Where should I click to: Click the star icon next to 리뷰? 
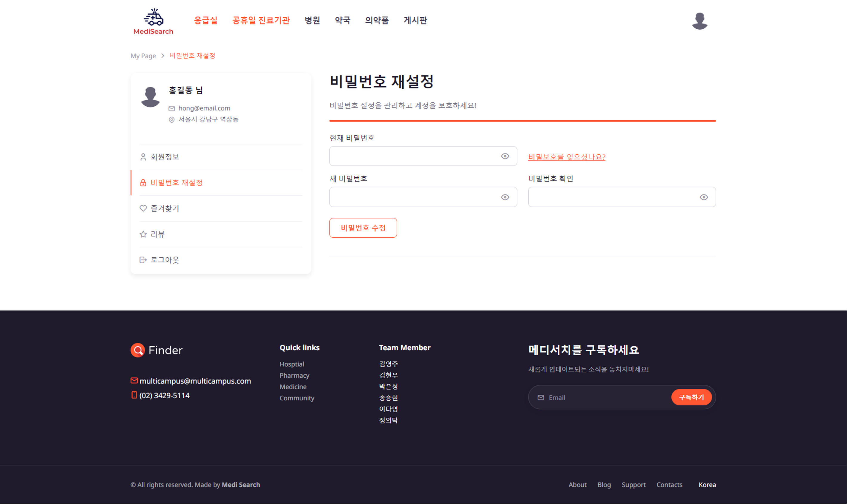143,234
